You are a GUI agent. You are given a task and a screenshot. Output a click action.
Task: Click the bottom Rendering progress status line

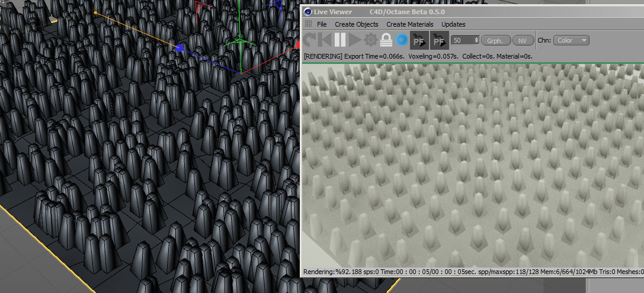tap(473, 272)
